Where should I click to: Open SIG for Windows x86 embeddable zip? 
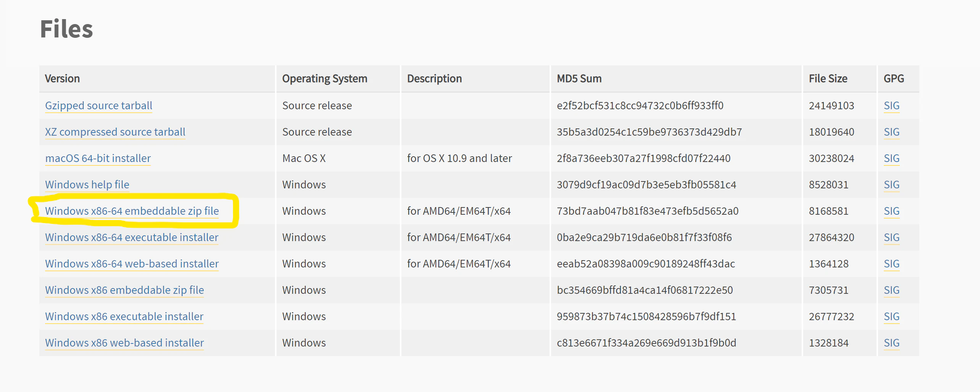pos(891,290)
